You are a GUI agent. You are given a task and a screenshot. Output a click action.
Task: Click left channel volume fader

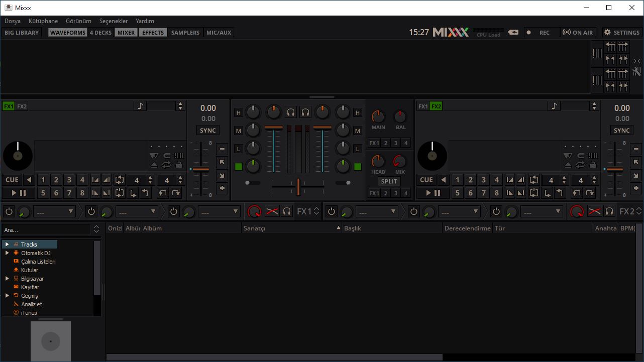(274, 128)
